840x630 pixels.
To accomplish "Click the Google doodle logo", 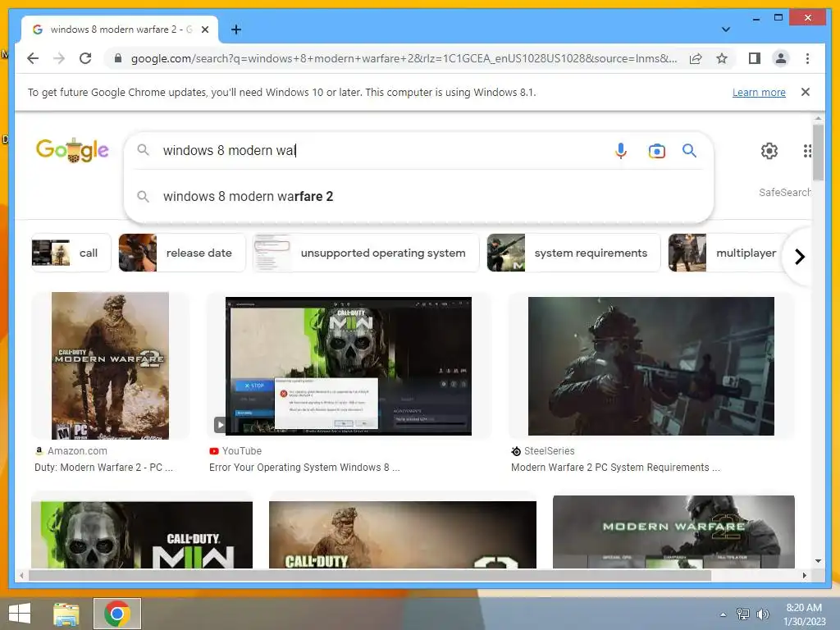I will [72, 150].
